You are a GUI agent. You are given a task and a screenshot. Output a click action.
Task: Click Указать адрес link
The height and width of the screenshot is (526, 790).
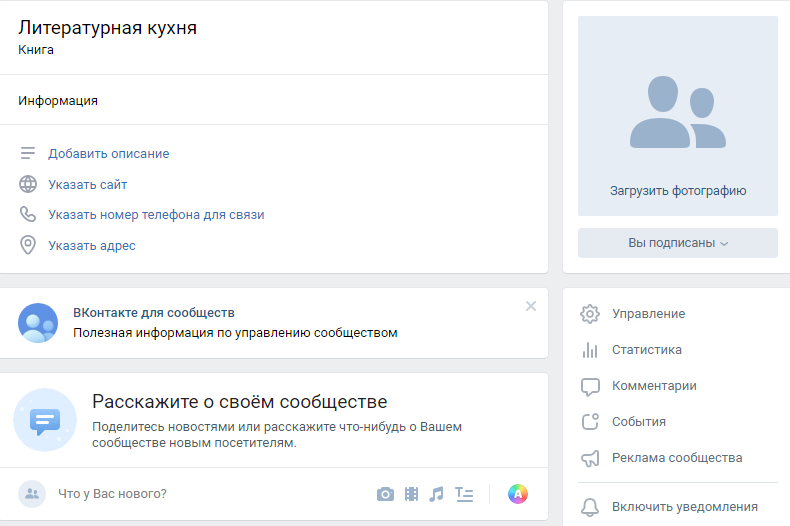(x=92, y=246)
